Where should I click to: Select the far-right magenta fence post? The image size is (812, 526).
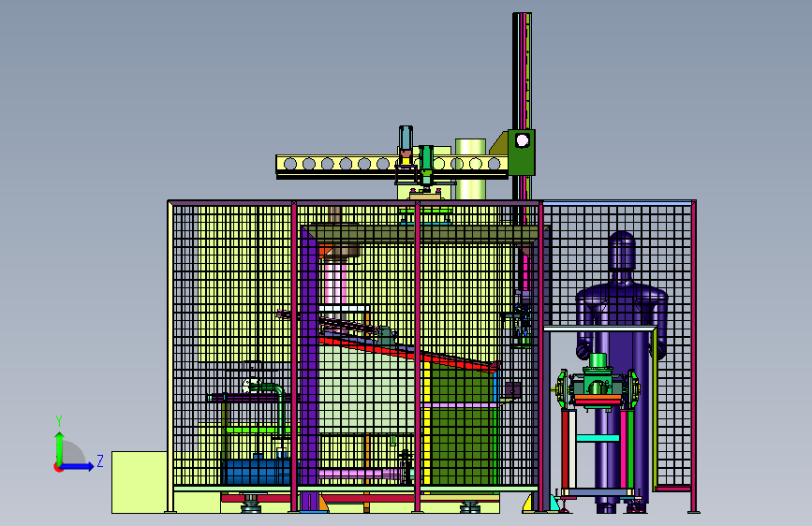coord(693,357)
